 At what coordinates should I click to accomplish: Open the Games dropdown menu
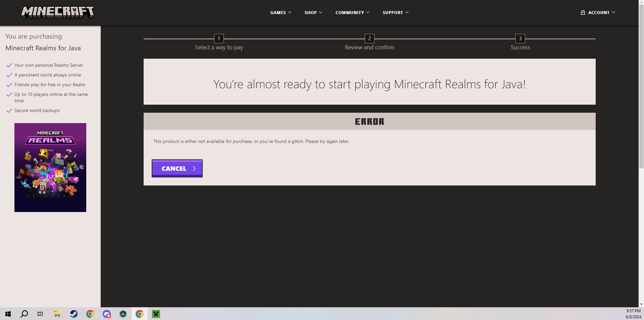(x=281, y=12)
